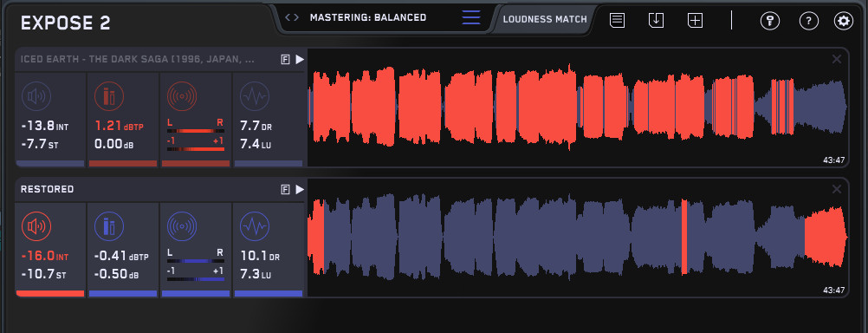Click the dynamic range icon on the Restored track
The width and height of the screenshot is (868, 333).
point(255,226)
